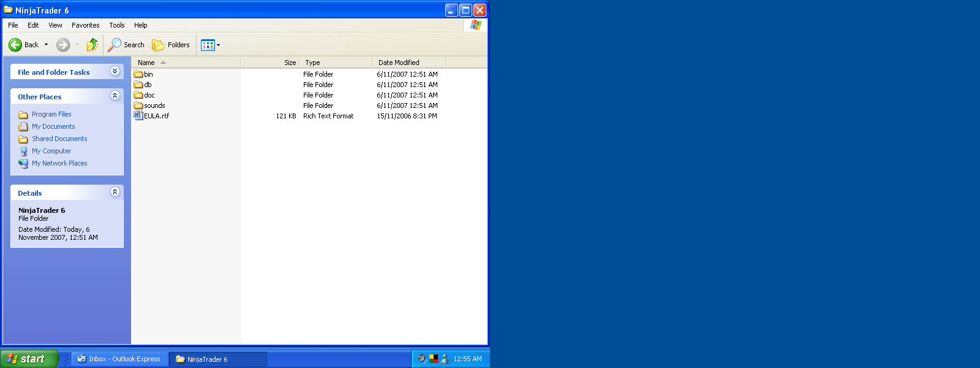Click the My Network Places globe icon
Viewport: 980px width, 368px height.
pyautogui.click(x=23, y=164)
